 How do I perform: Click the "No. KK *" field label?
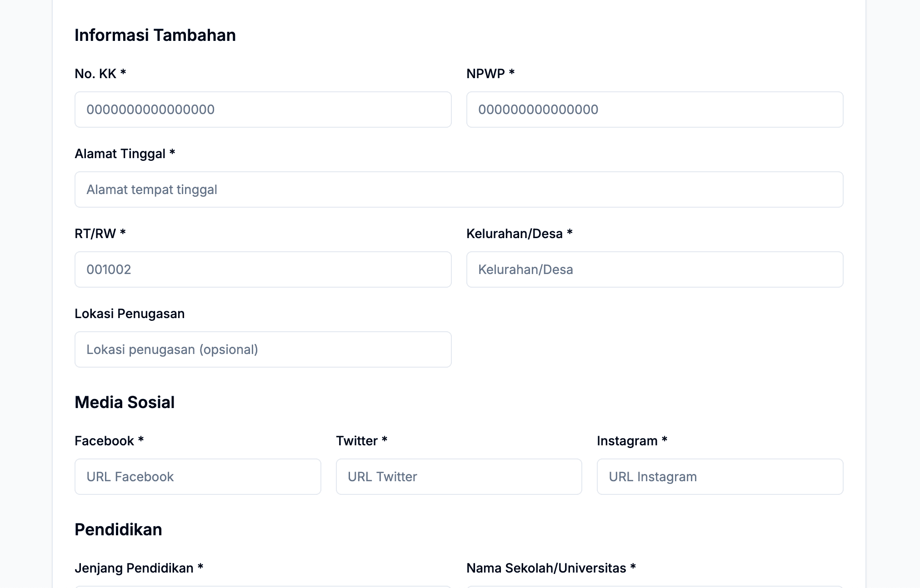coord(100,74)
